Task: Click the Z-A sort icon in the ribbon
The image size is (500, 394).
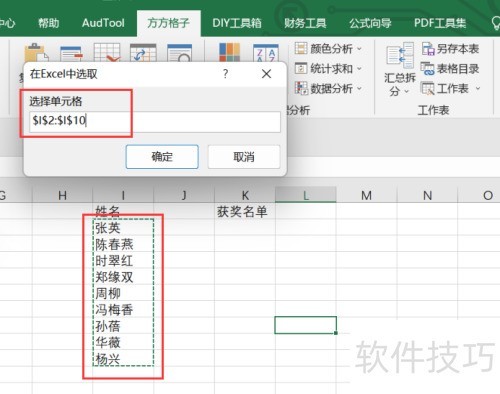Action: click(x=266, y=53)
